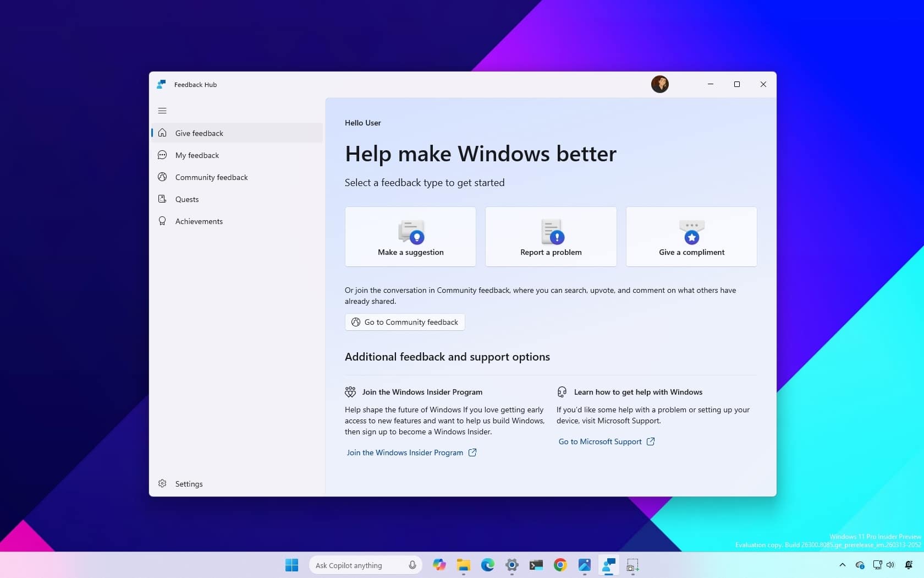View your Achievements in Feedback Hub
Image resolution: width=924 pixels, height=578 pixels.
199,221
